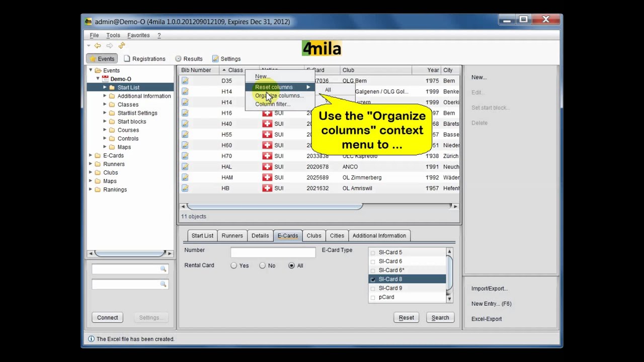Select No for Rental Card
This screenshot has width=644, height=362.
click(x=263, y=265)
